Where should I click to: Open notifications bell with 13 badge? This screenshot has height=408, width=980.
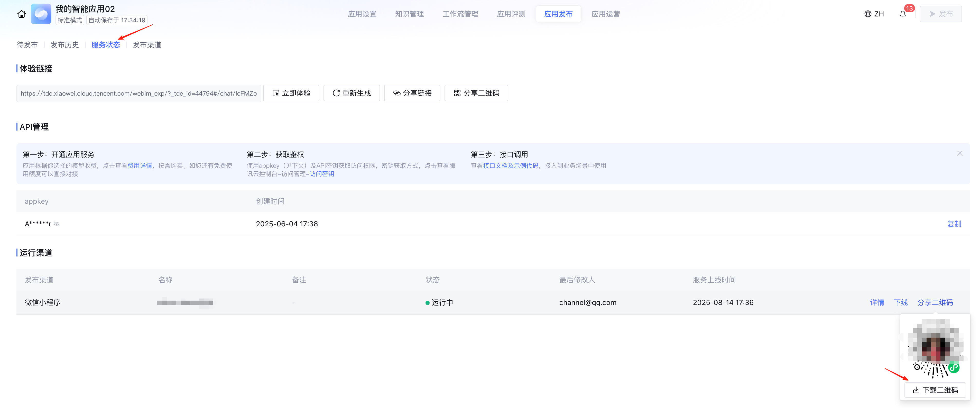(x=903, y=14)
